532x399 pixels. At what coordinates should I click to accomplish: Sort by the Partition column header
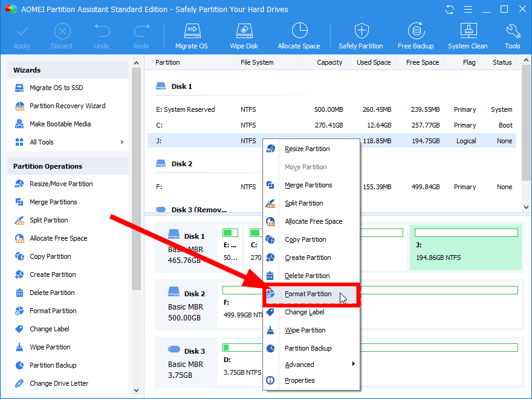tap(167, 62)
